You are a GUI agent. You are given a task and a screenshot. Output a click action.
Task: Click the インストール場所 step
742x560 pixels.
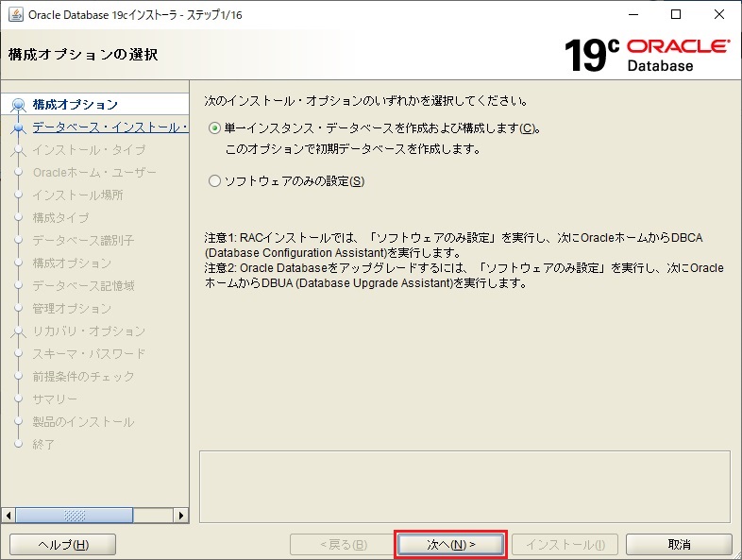point(77,195)
